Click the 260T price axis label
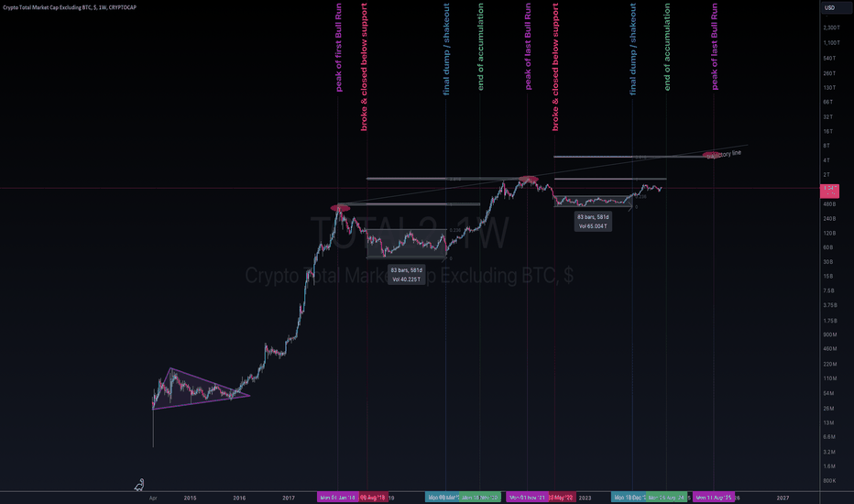 pyautogui.click(x=829, y=73)
